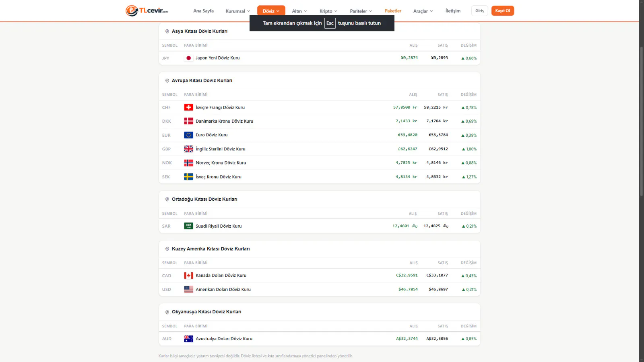Click the TLcevir logo

[147, 10]
